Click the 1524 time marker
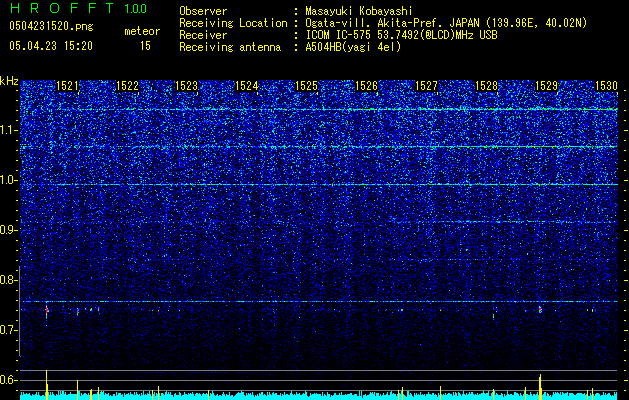This screenshot has height=400, width=629. coord(246,86)
